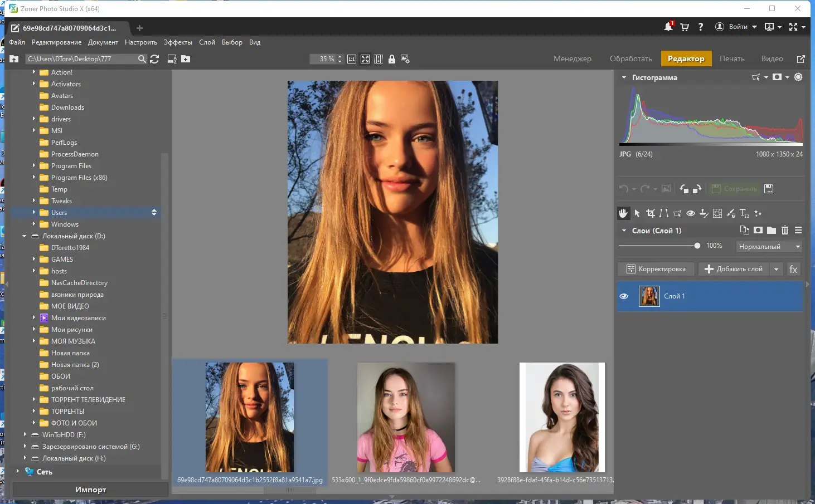This screenshot has height=504, width=815.
Task: Toggle fit-to-window zoom mode
Action: [x=365, y=59]
